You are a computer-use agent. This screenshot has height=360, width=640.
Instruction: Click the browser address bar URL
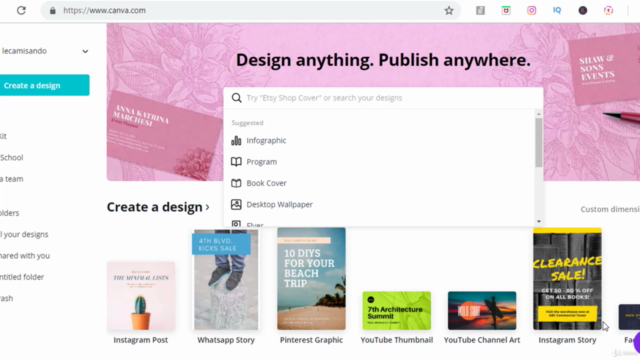click(104, 11)
